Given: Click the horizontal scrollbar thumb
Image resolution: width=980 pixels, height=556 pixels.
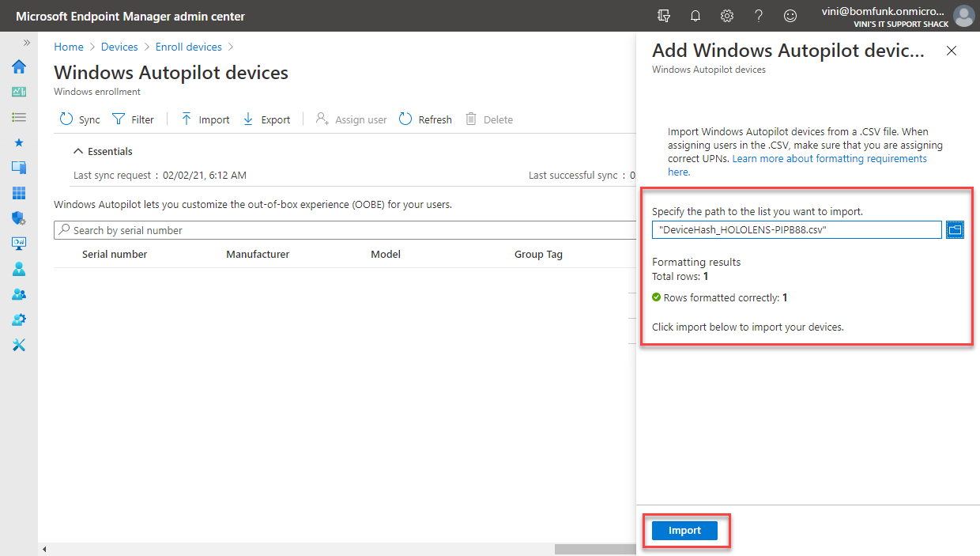Looking at the screenshot, I should [595, 549].
